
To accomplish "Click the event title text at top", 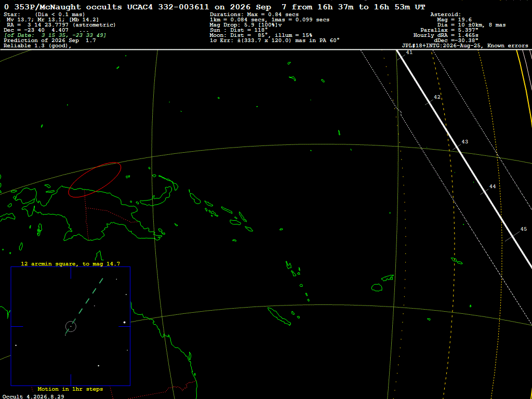I will (215, 7).
